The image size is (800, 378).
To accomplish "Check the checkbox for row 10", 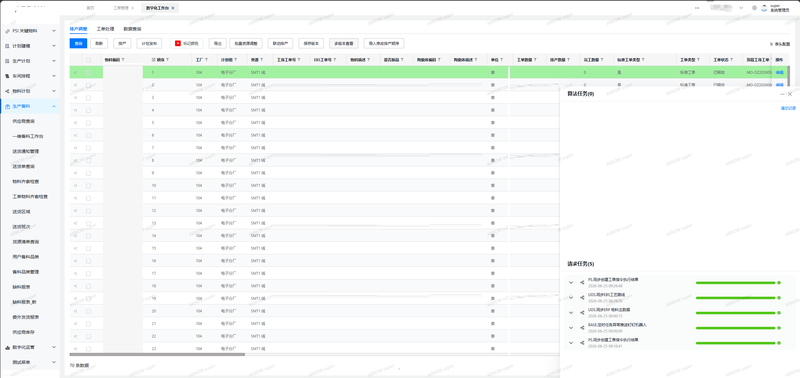I will [88, 185].
